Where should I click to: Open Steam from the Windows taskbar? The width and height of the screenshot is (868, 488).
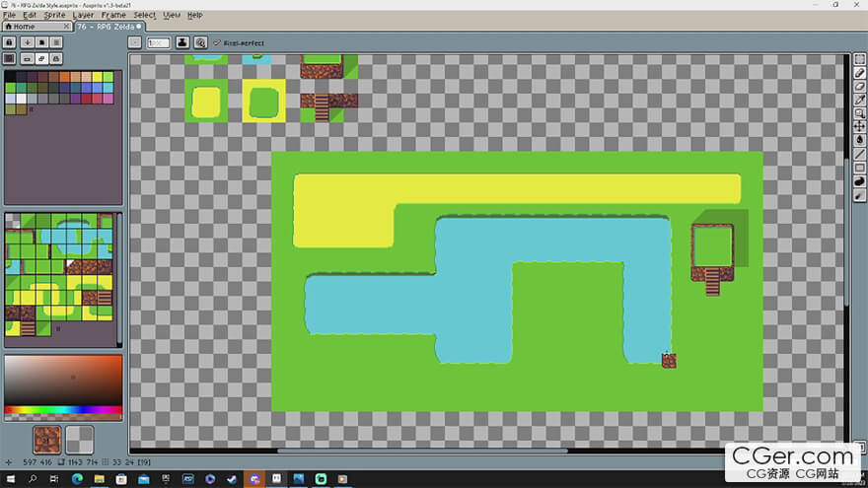tap(232, 478)
